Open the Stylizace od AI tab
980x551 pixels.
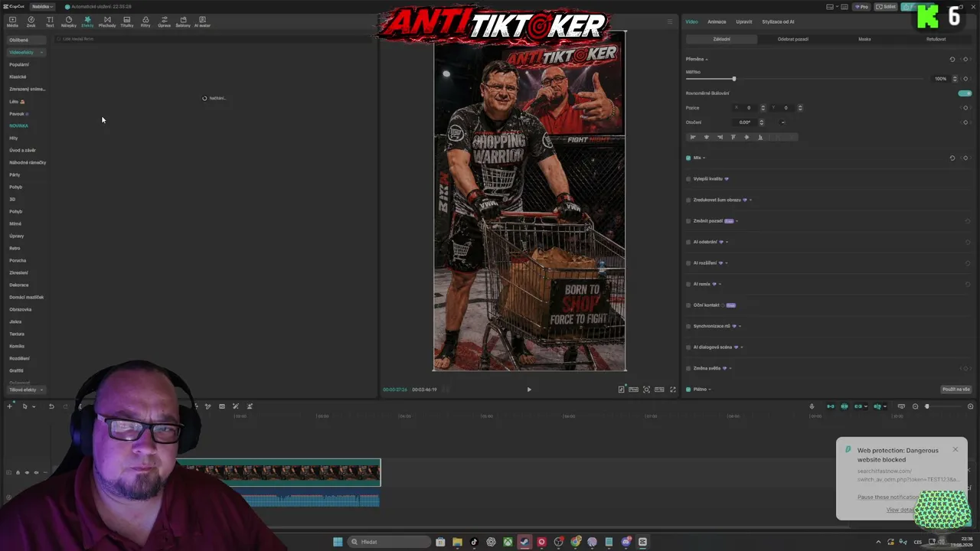click(x=778, y=21)
